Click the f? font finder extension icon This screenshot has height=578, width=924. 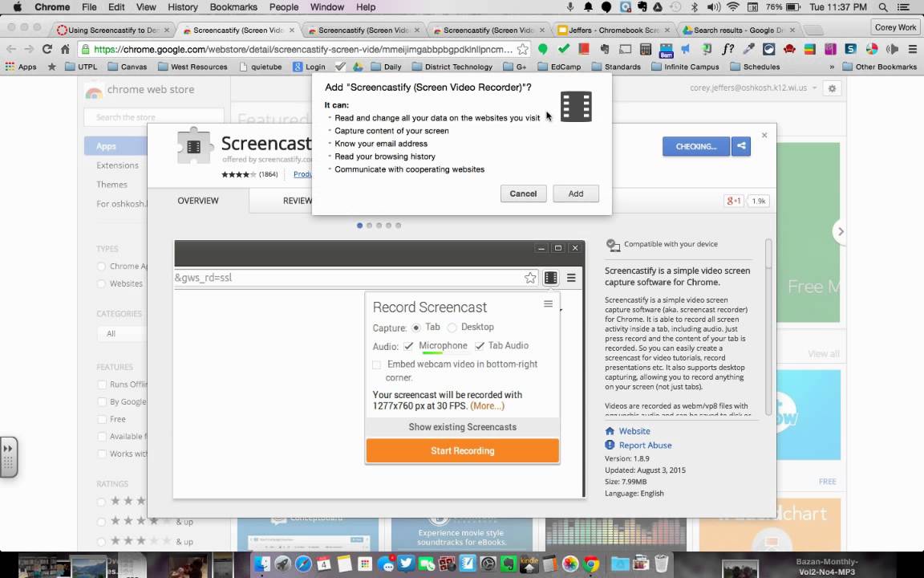point(727,49)
